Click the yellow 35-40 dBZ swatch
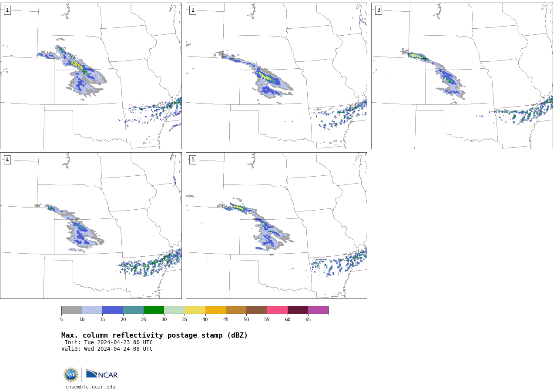This screenshot has width=557, height=392. coord(195,310)
